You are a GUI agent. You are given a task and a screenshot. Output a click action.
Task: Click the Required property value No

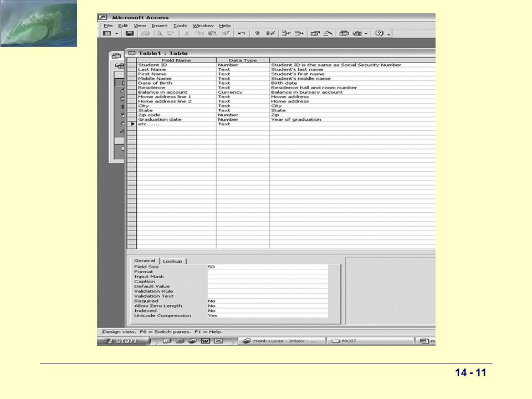pos(268,301)
